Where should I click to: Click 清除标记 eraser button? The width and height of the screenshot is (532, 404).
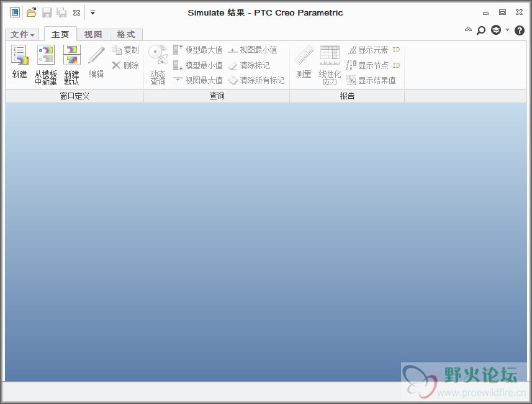[249, 65]
